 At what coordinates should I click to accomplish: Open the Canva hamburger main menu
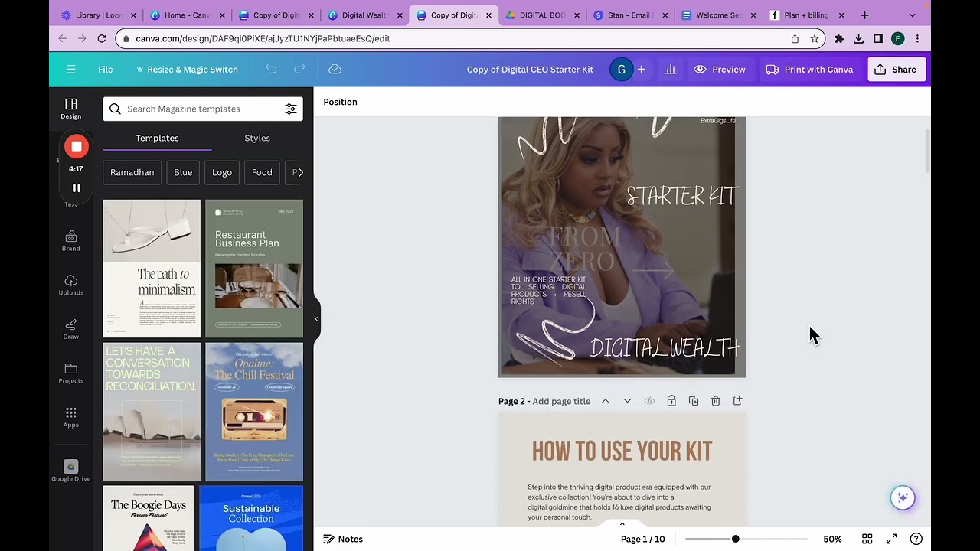tap(70, 70)
